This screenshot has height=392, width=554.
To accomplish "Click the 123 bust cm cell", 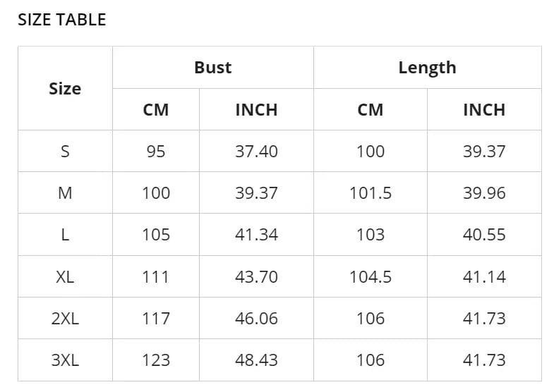I will tap(156, 360).
